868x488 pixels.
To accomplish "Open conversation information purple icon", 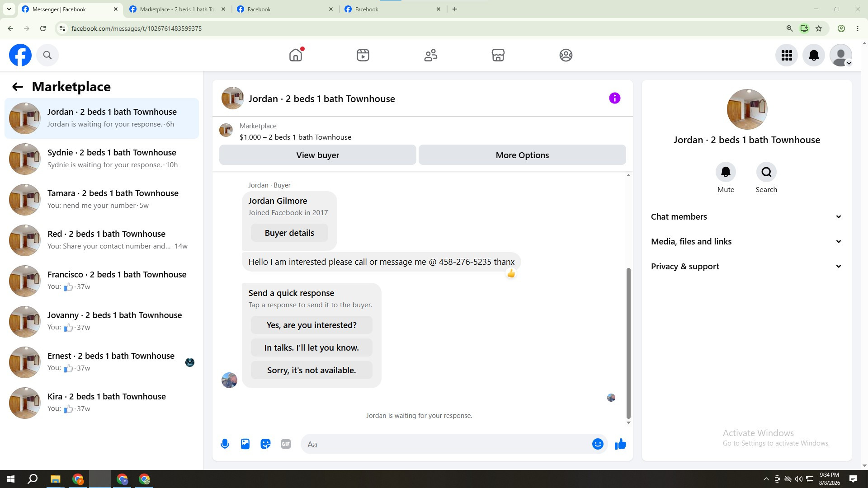I will [615, 98].
